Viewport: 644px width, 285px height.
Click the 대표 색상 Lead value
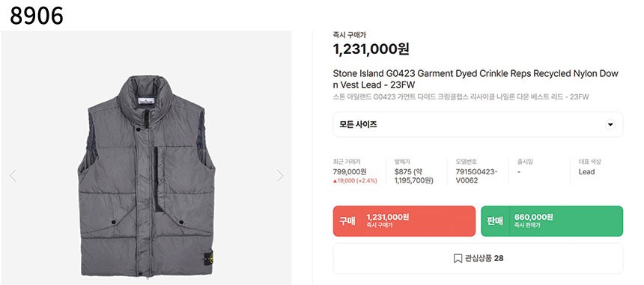(x=586, y=172)
